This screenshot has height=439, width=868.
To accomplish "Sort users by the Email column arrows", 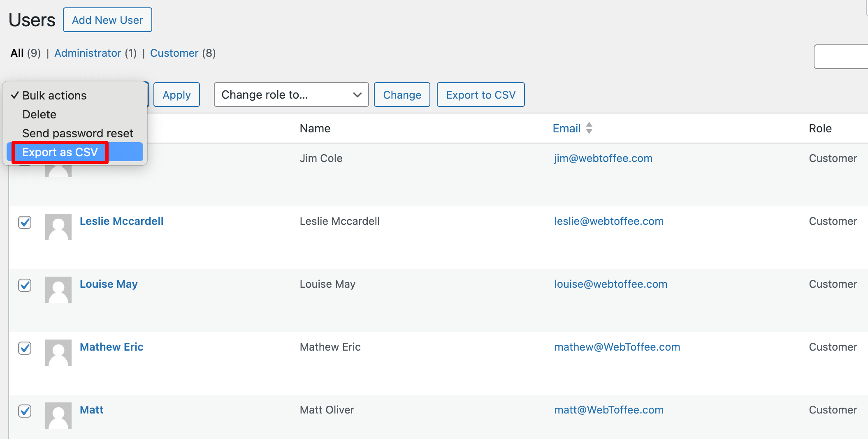I will pos(589,128).
